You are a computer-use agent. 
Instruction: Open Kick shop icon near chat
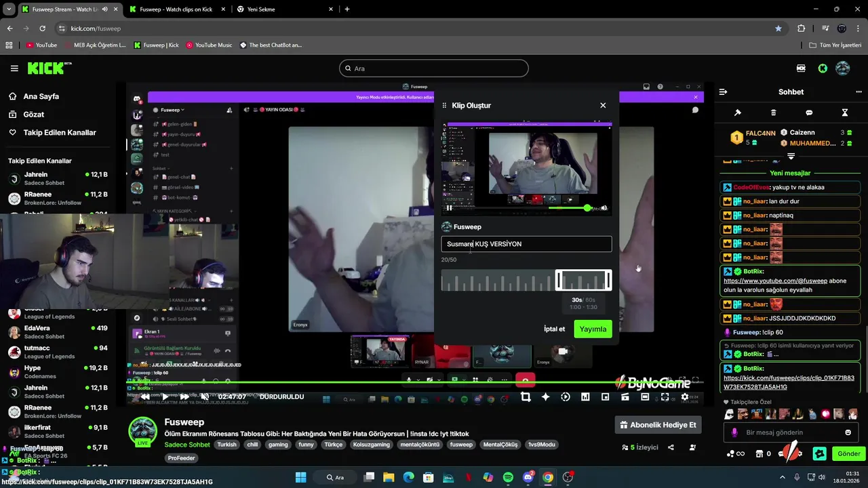[759, 453]
